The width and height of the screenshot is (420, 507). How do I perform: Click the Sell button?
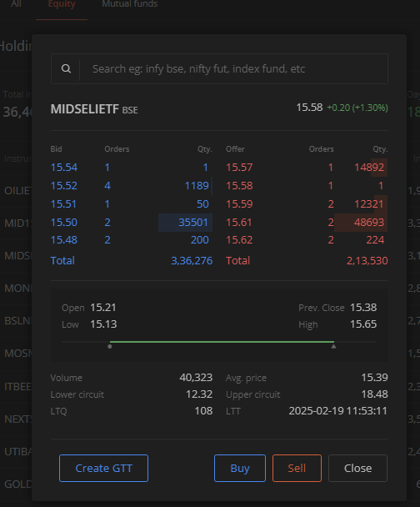297,468
